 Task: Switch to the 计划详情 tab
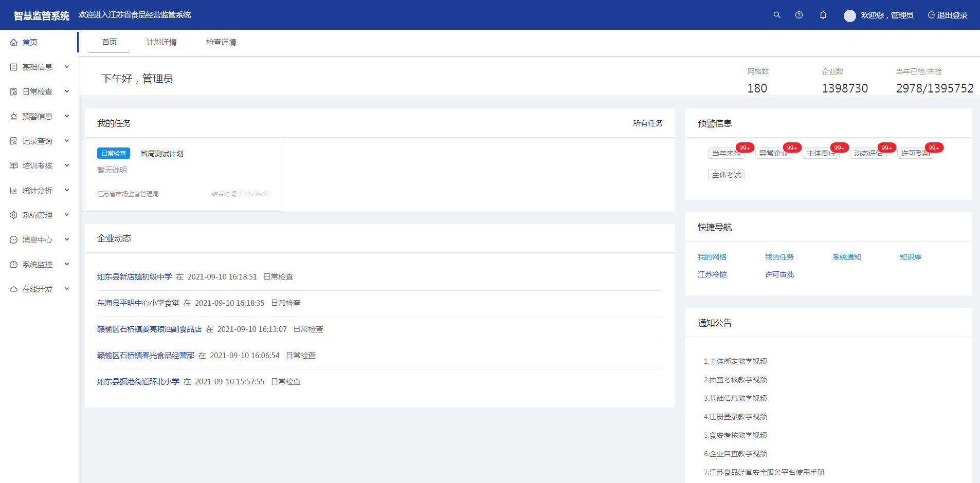coord(161,42)
